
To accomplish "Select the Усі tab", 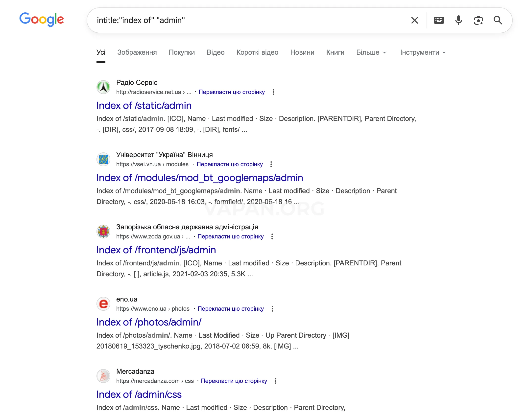I will pyautogui.click(x=101, y=52).
